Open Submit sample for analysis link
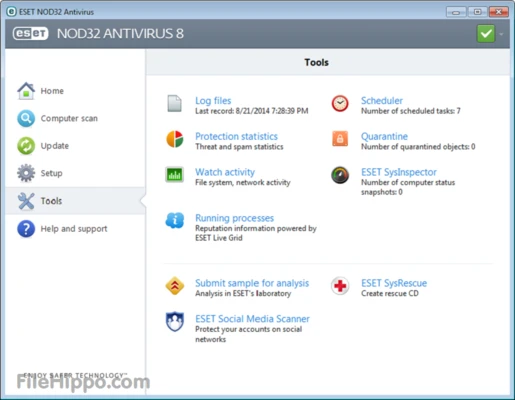Image resolution: width=515 pixels, height=400 pixels. [252, 283]
